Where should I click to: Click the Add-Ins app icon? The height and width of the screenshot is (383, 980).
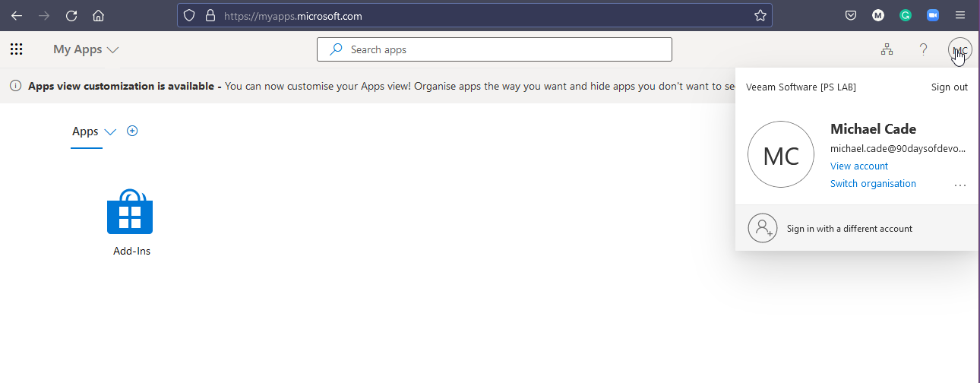[130, 212]
